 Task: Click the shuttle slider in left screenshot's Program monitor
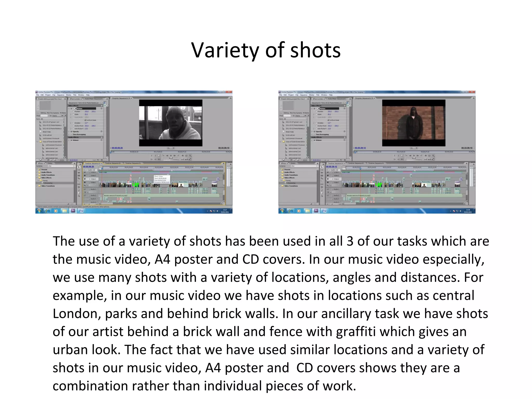171,158
